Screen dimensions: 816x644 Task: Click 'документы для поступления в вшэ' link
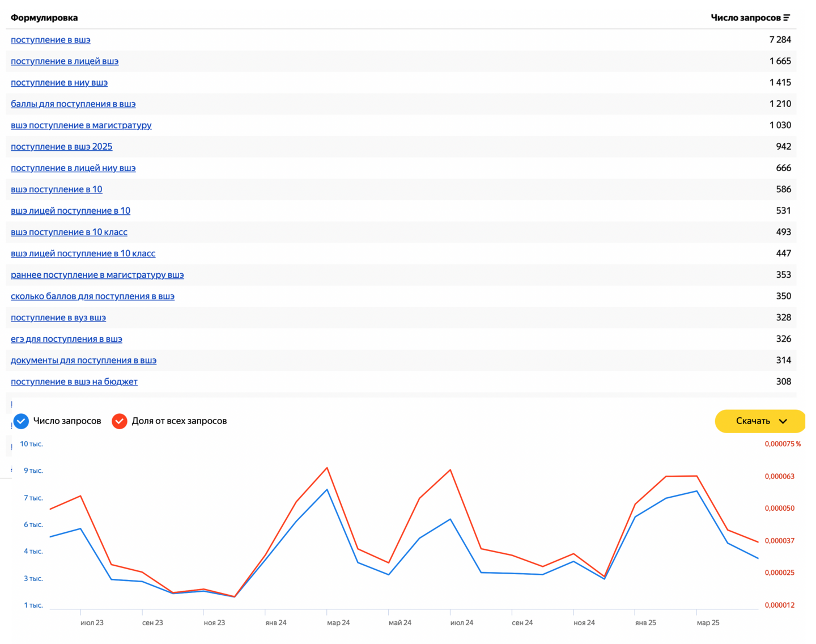pyautogui.click(x=83, y=361)
